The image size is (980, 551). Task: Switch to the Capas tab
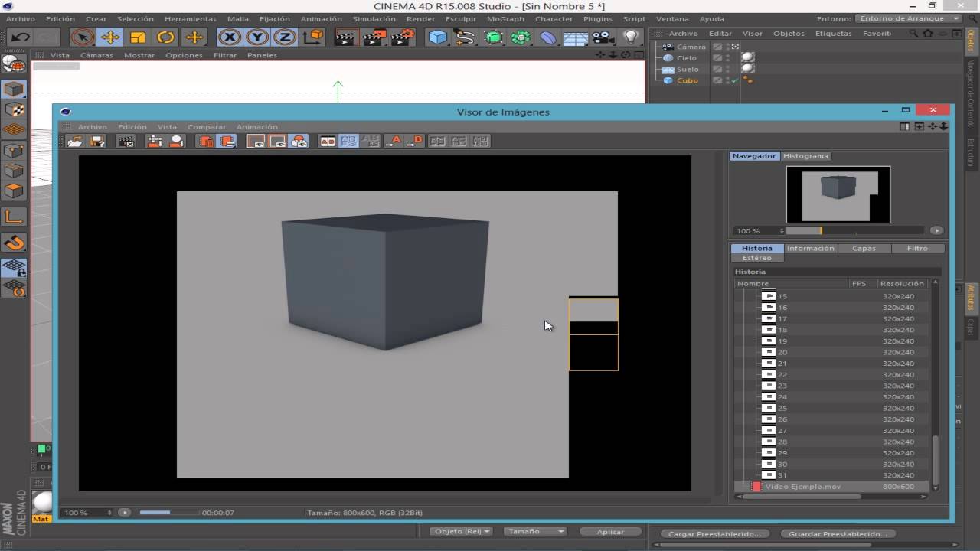864,248
